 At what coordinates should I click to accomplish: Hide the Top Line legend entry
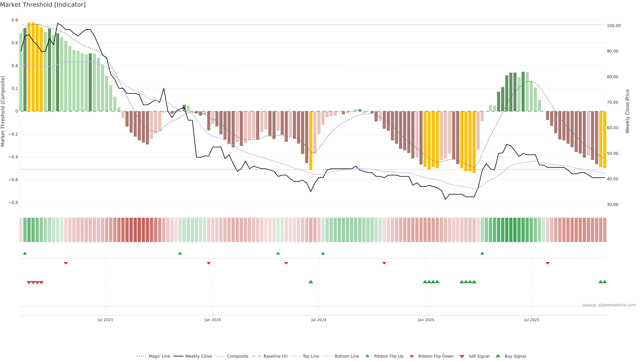(311, 356)
